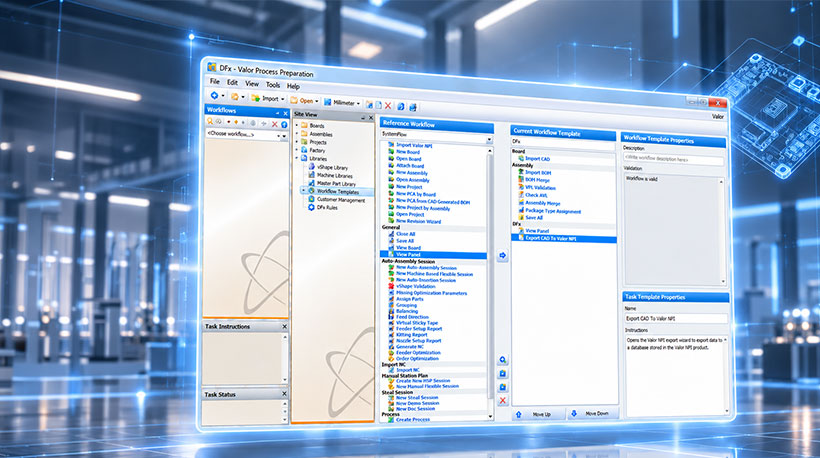Screen dimensions: 820x458
Task: Click the Reference Workflow list scrollbar
Action: (x=490, y=282)
